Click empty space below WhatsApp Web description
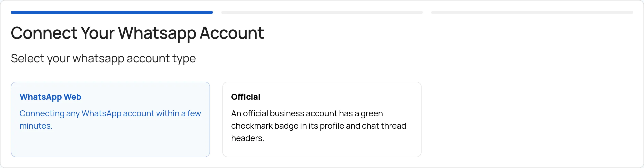This screenshot has width=644, height=168. (x=110, y=145)
